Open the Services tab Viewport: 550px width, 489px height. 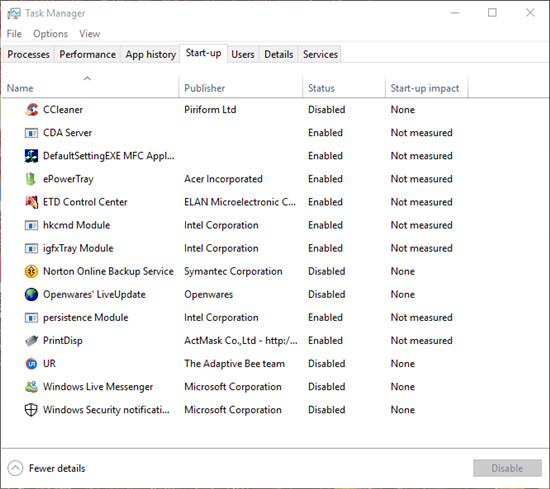coord(320,54)
